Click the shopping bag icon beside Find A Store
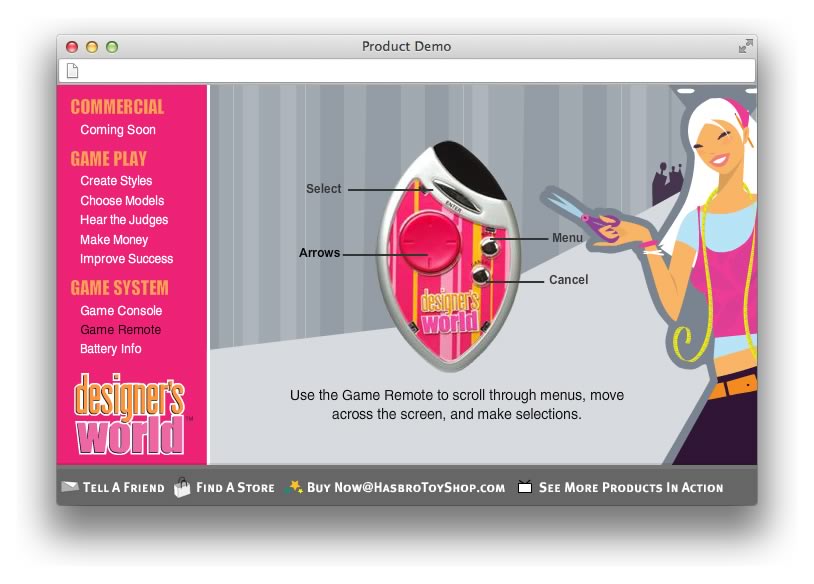 click(x=182, y=487)
